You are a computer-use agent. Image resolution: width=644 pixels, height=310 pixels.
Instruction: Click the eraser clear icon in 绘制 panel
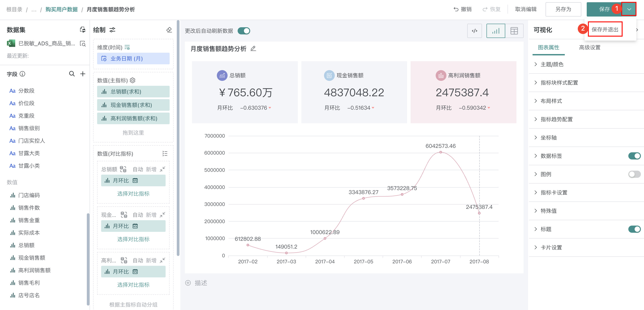click(x=169, y=30)
